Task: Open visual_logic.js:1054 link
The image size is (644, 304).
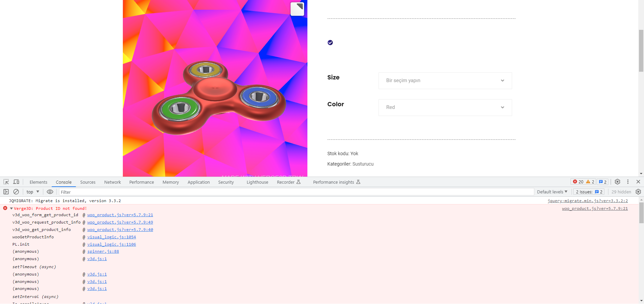Action: pos(112,237)
